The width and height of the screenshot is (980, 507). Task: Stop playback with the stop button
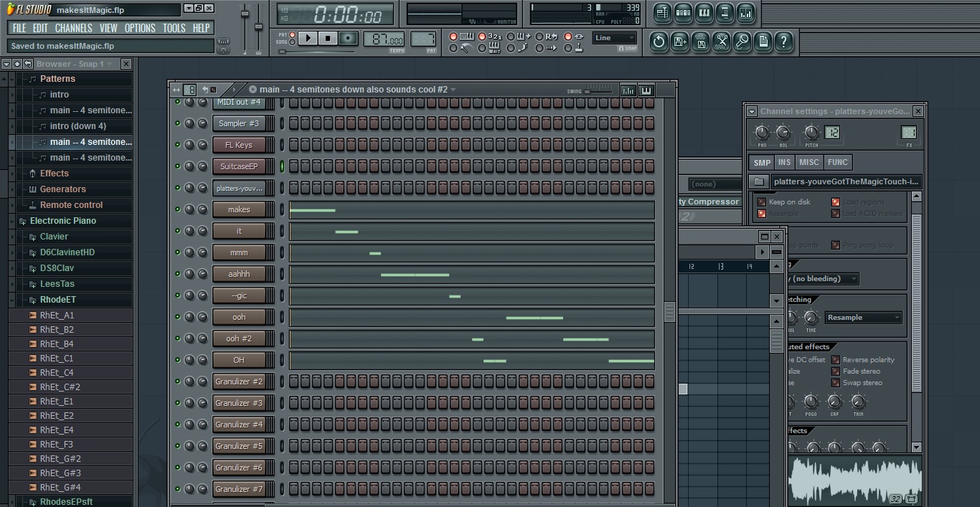(x=328, y=38)
